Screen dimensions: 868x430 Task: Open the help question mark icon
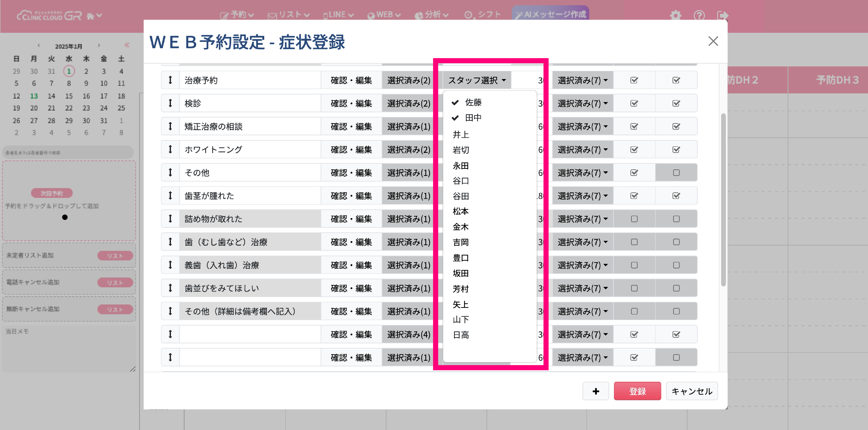[x=699, y=15]
